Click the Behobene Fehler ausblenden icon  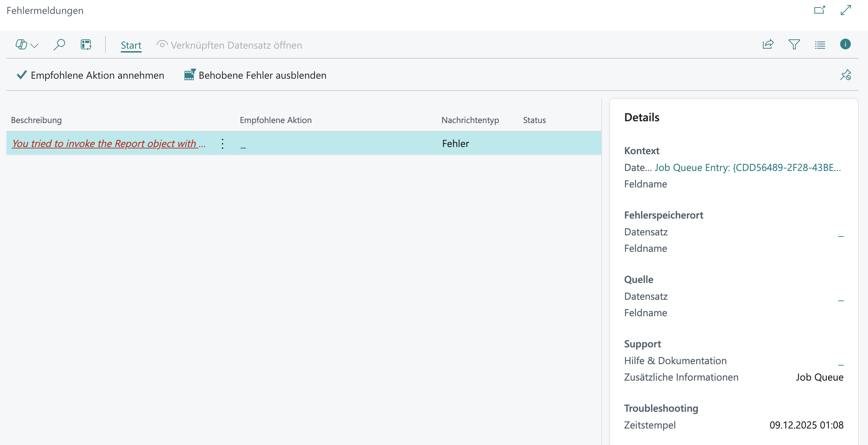[190, 74]
